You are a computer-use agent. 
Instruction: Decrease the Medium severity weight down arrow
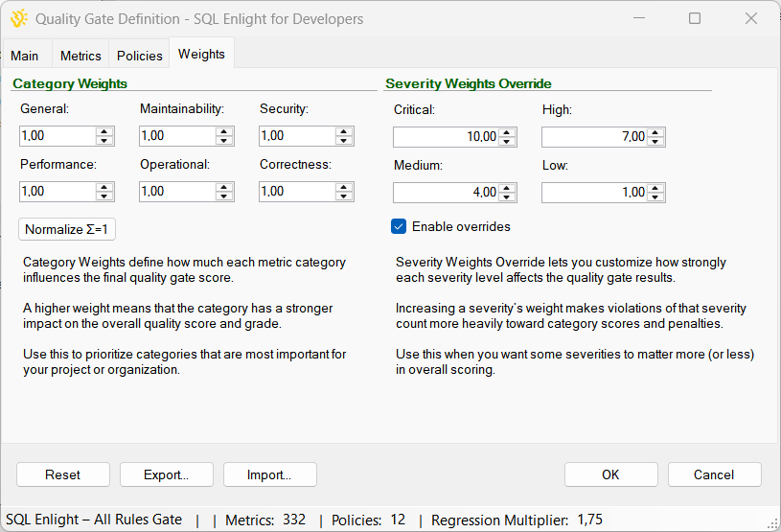(507, 197)
